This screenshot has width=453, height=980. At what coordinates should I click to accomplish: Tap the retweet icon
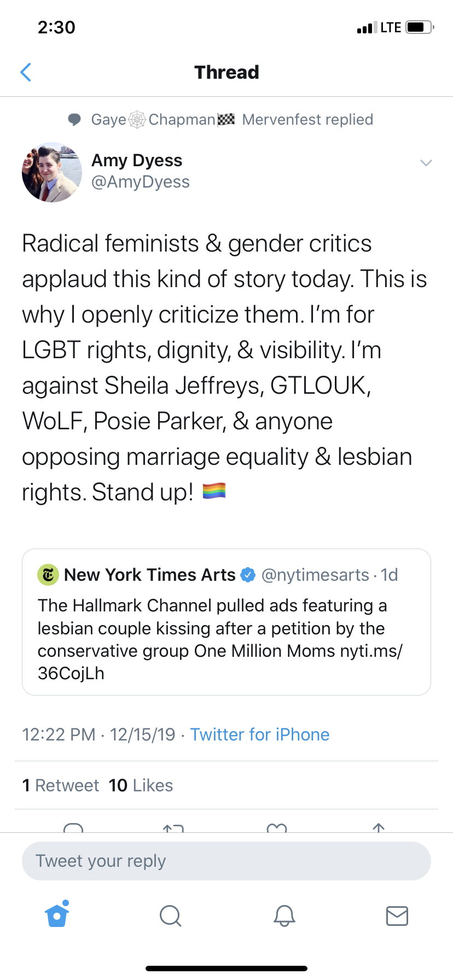coord(173,828)
